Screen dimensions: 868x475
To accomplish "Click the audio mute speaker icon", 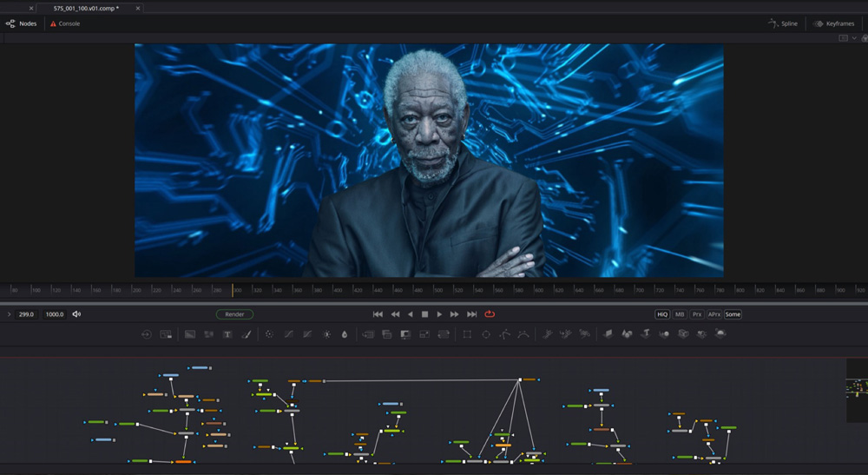I will (x=76, y=314).
